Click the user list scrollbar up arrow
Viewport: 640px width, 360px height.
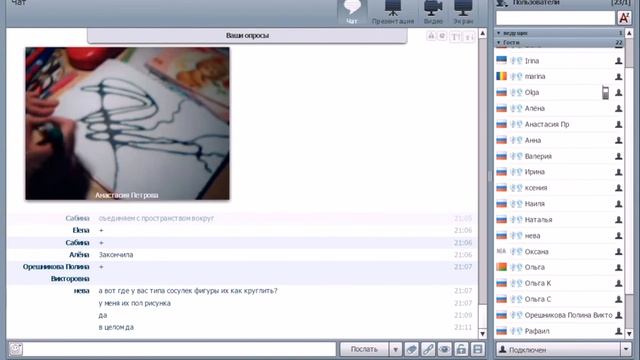coord(629,33)
